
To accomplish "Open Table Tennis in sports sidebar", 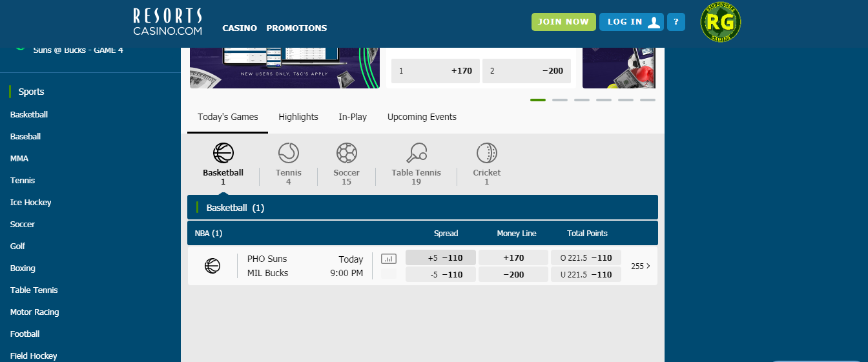I will pyautogui.click(x=34, y=290).
